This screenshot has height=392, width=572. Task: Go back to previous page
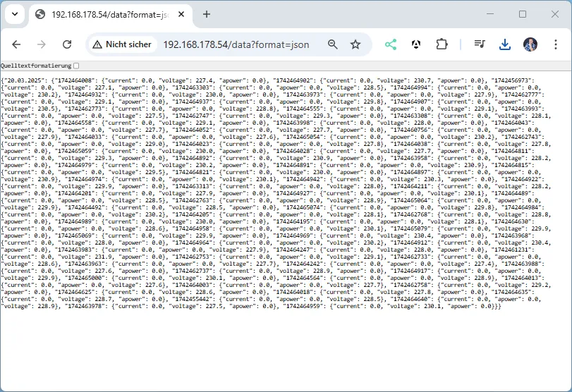pyautogui.click(x=16, y=44)
